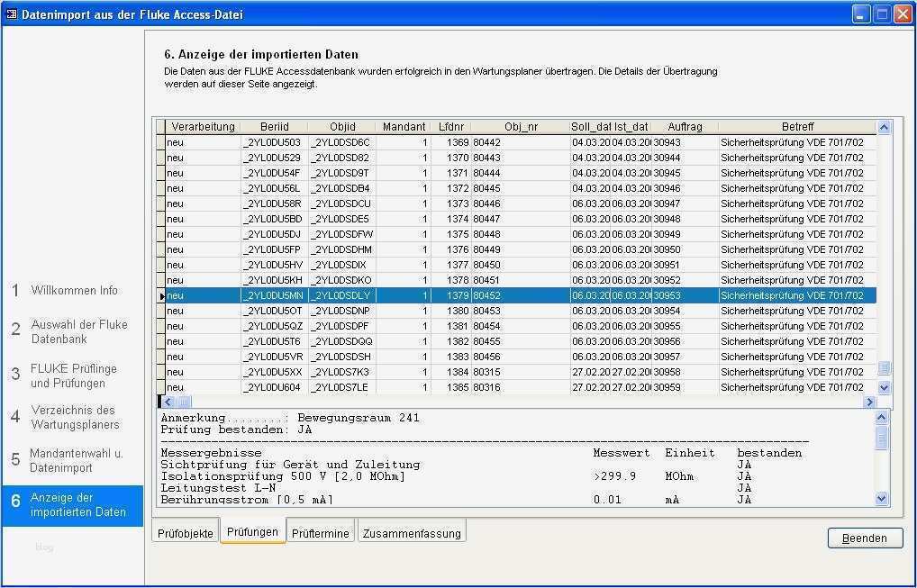Click the table scrollbar up arrow
Screen dimensions: 917x588
click(884, 127)
